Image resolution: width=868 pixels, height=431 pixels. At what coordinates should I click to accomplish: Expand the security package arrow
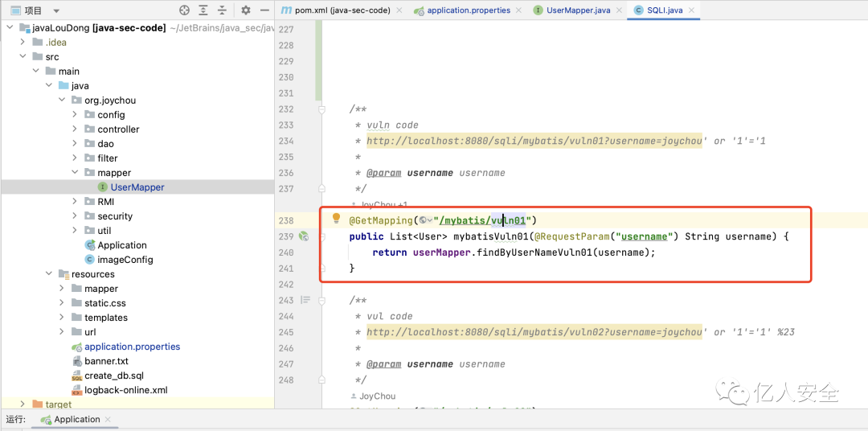tap(75, 216)
